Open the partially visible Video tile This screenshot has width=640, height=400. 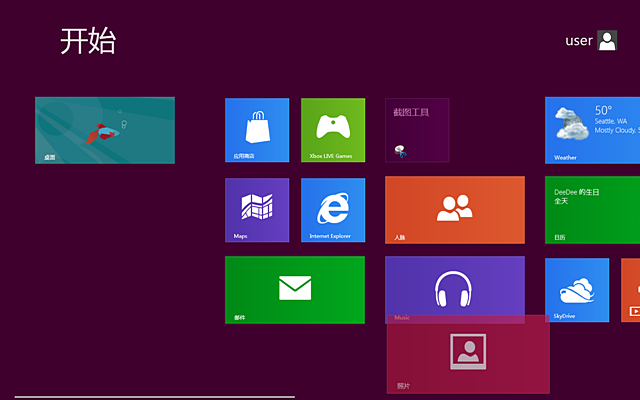tap(631, 290)
